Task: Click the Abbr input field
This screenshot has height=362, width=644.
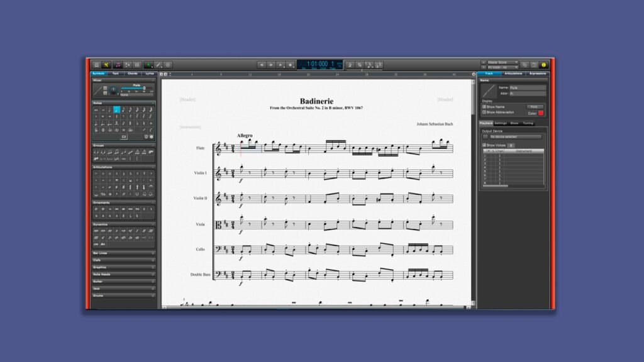Action: tap(528, 94)
